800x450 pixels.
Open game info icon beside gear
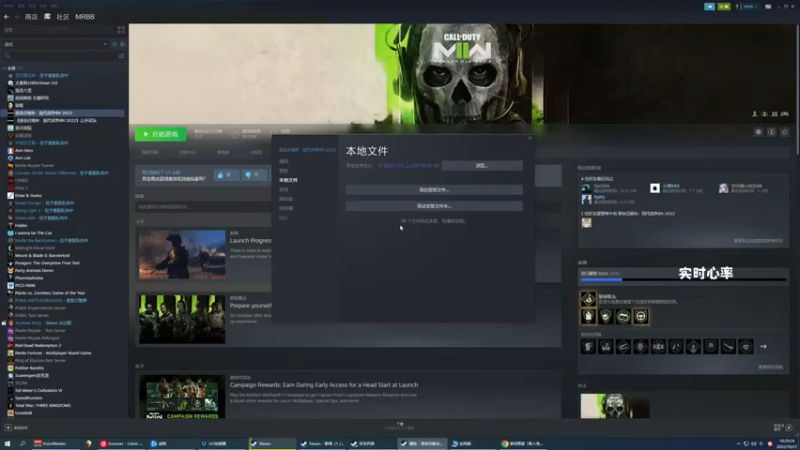(x=771, y=132)
